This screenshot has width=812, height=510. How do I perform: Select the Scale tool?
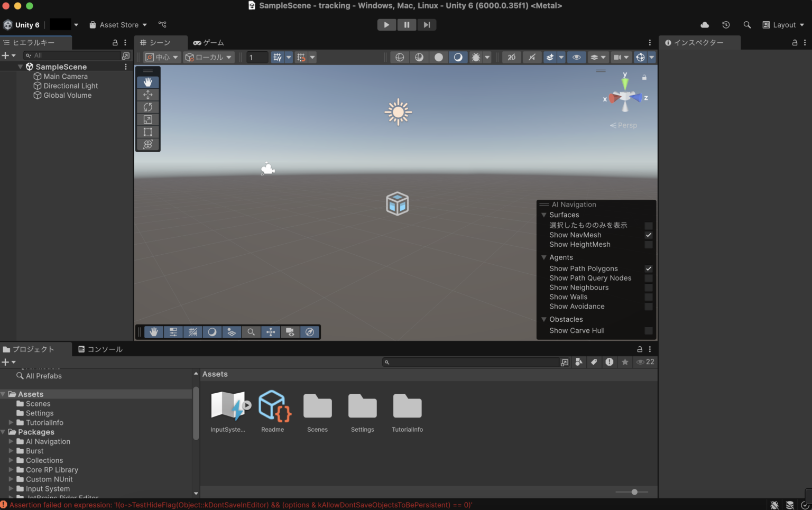148,119
